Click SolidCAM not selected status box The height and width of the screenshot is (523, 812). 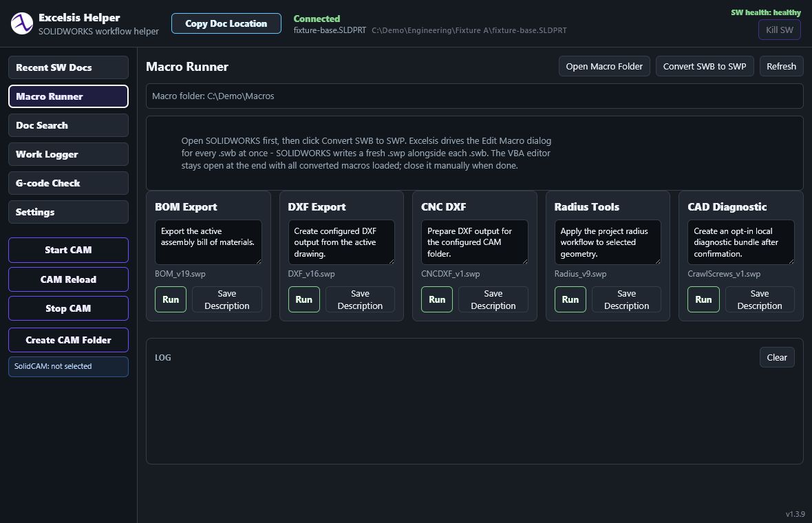[x=68, y=366]
